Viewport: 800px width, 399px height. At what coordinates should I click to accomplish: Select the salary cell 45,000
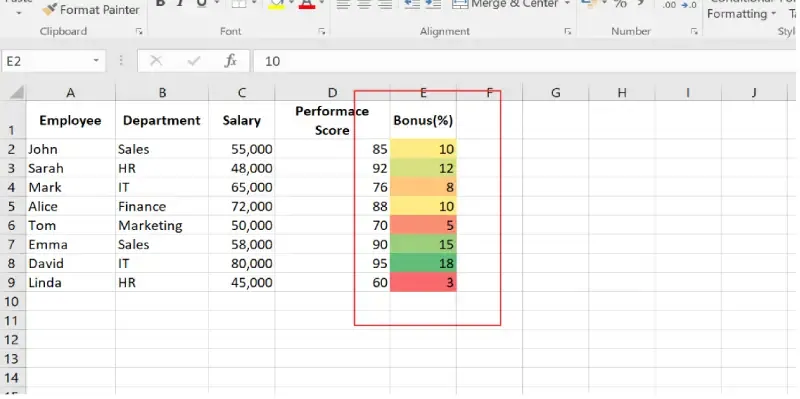pyautogui.click(x=241, y=283)
